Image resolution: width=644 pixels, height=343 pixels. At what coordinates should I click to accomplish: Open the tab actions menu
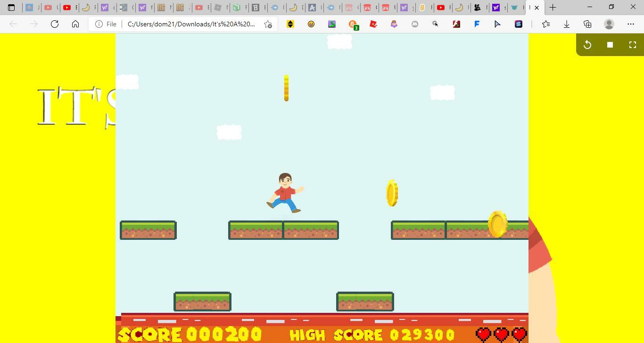(11, 8)
